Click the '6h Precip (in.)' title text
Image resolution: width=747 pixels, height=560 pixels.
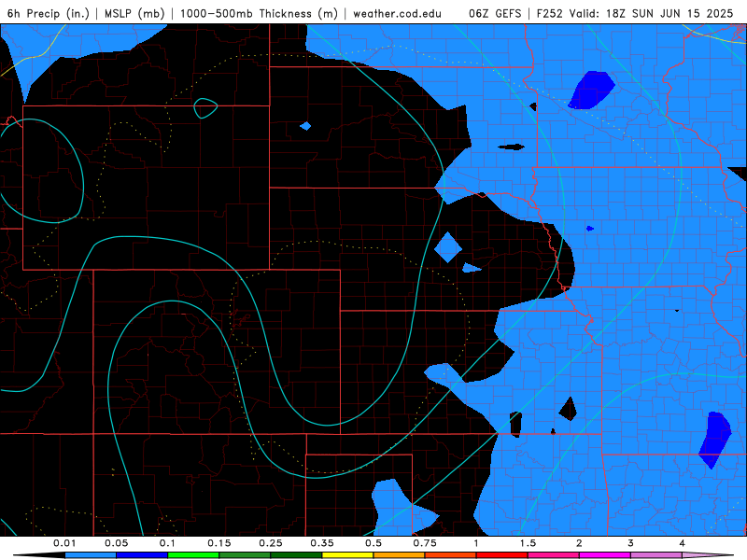coord(49,13)
